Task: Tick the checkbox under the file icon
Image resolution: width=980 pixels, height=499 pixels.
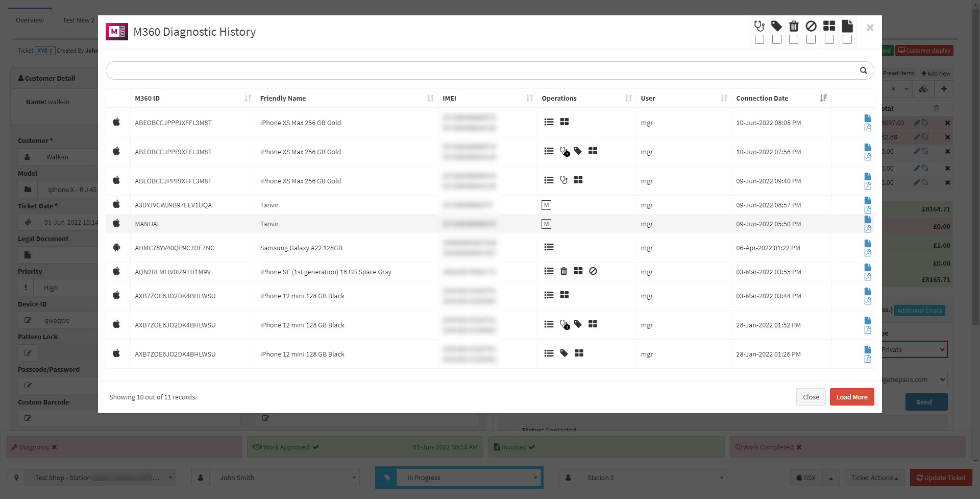Action: [847, 39]
